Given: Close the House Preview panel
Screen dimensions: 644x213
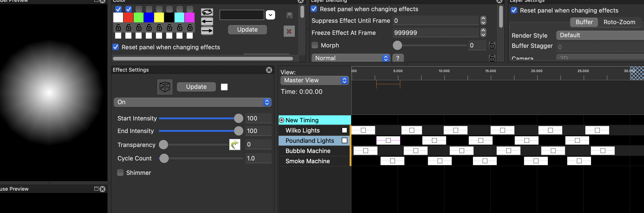Looking at the screenshot, I should click(x=103, y=189).
